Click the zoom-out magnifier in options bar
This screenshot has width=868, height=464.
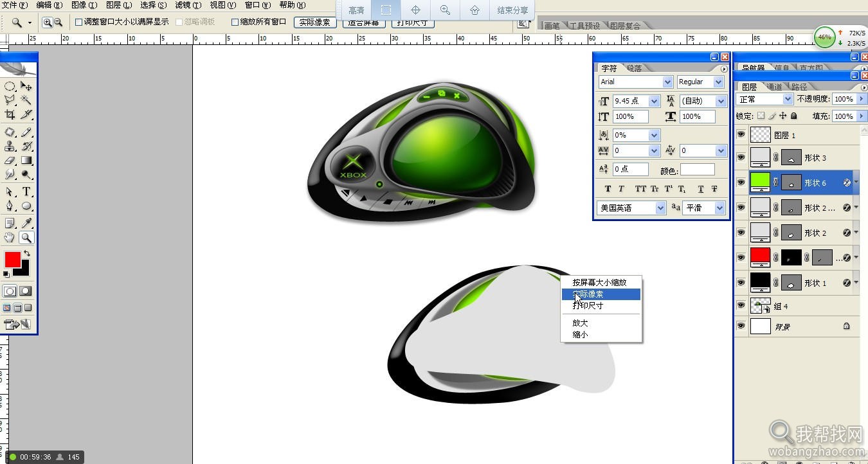click(x=58, y=22)
